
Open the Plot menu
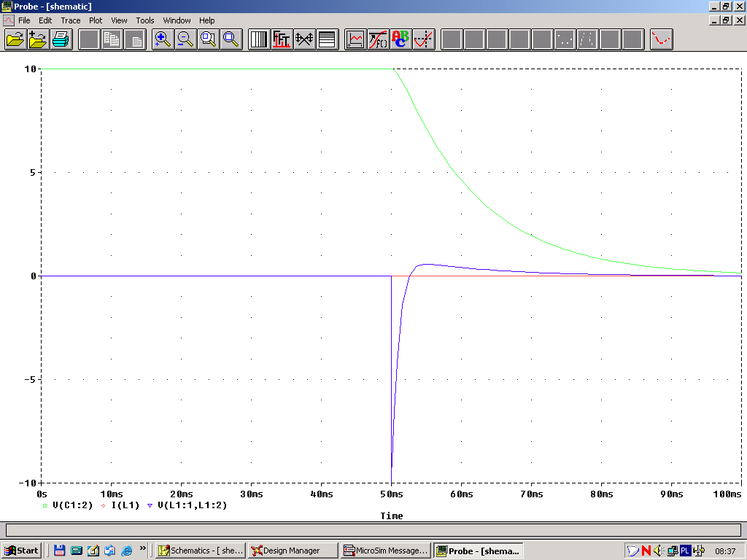pyautogui.click(x=96, y=20)
